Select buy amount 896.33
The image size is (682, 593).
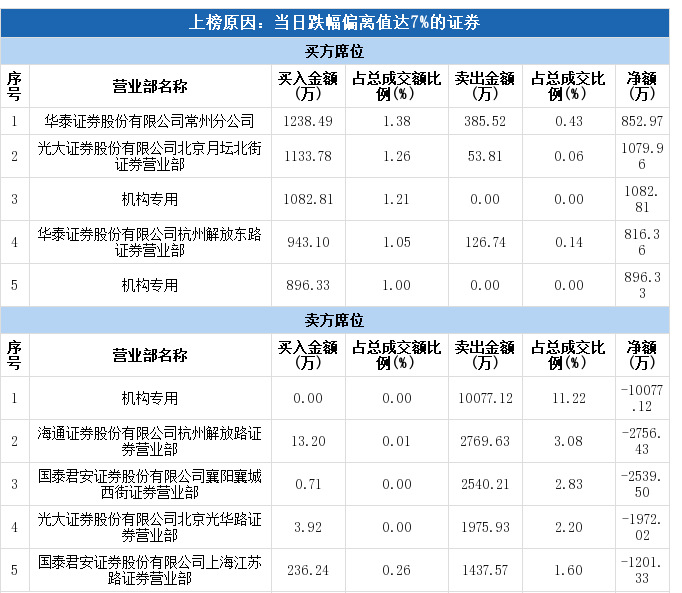coord(308,285)
